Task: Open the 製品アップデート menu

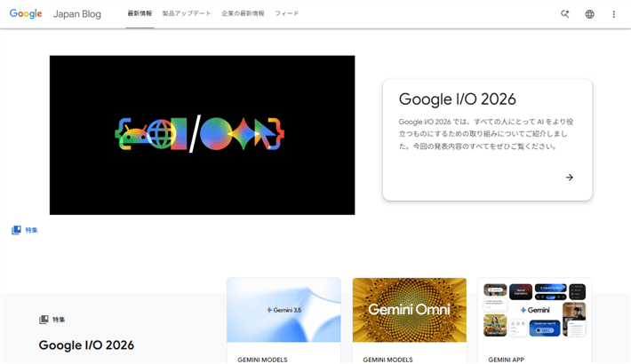Action: (x=187, y=13)
